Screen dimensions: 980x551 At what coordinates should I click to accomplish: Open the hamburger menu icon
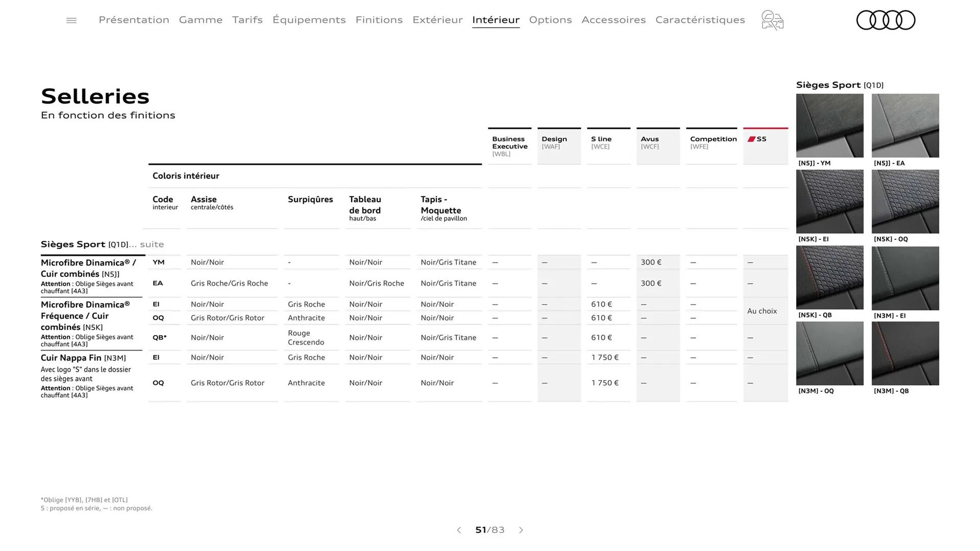[x=71, y=20]
